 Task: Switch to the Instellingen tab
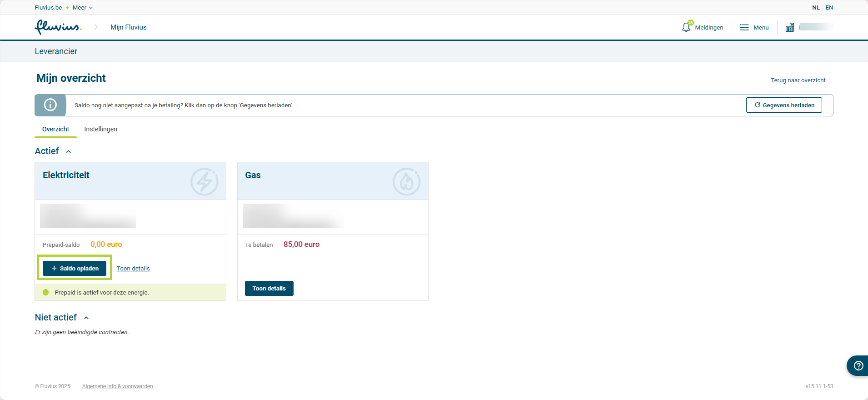point(100,129)
